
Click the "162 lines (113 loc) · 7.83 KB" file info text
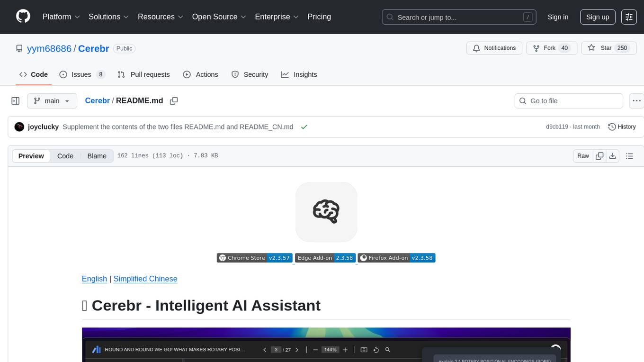pyautogui.click(x=168, y=156)
